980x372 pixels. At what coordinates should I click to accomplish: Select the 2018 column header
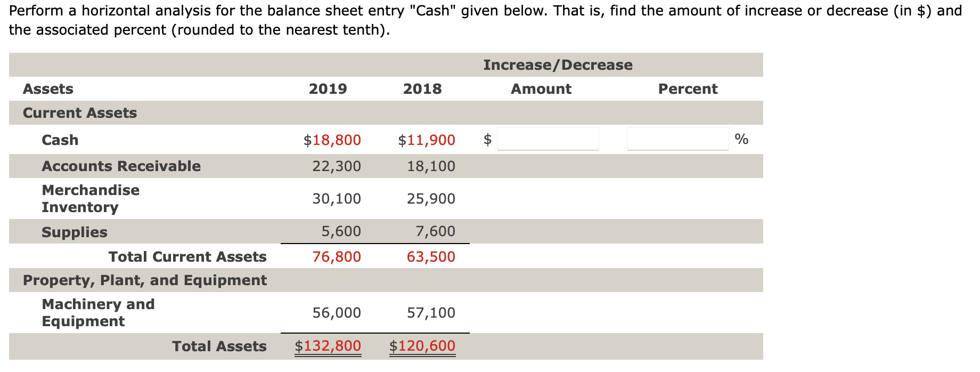422,88
